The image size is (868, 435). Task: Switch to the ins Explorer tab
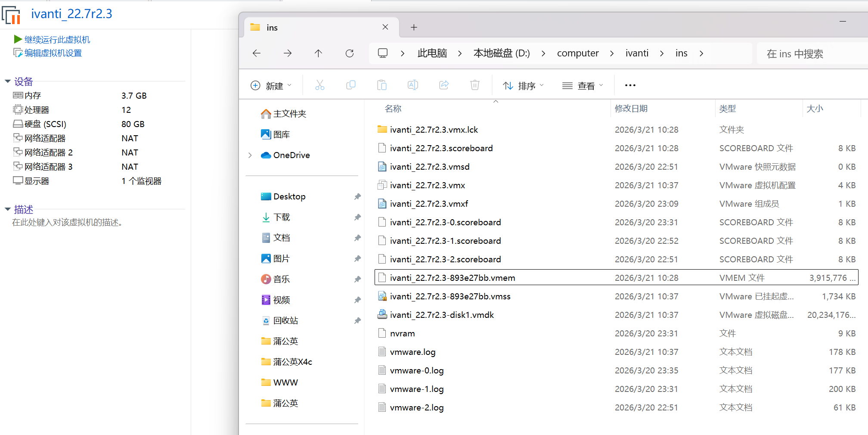point(322,28)
